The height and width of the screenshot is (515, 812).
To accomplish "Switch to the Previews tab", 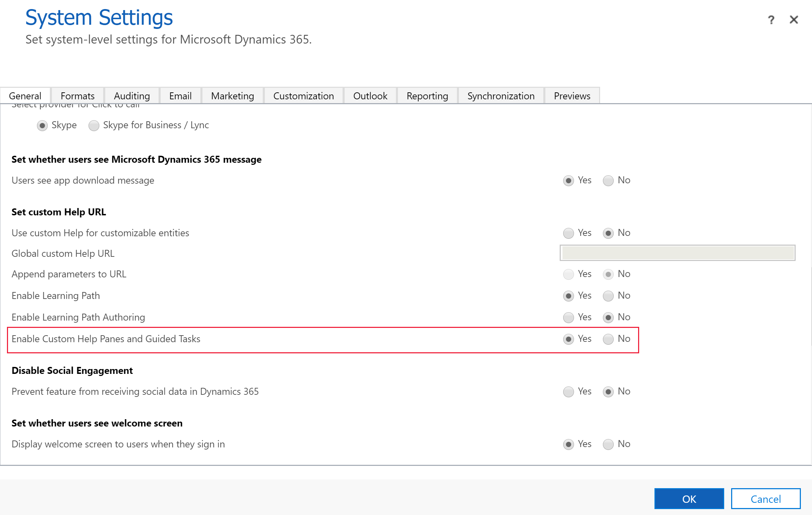I will point(571,96).
